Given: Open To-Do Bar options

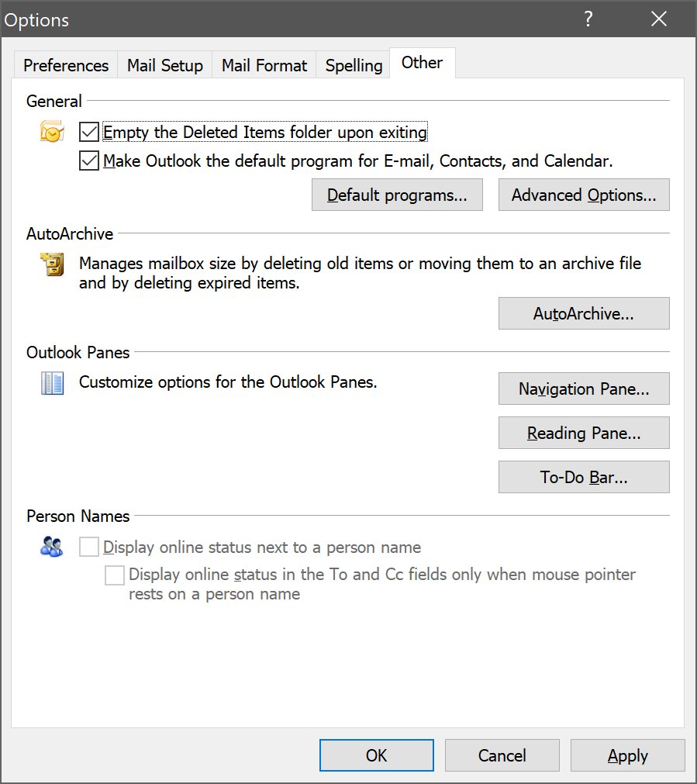Looking at the screenshot, I should [584, 477].
